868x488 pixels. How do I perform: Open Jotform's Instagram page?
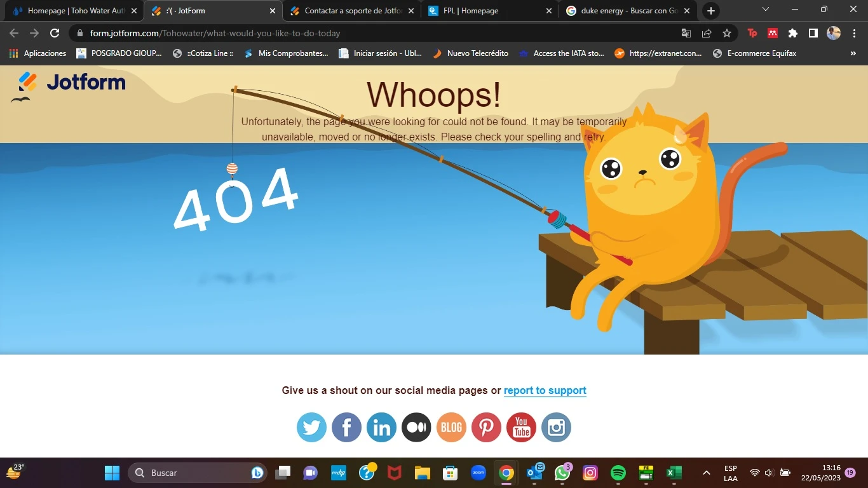coord(556,427)
